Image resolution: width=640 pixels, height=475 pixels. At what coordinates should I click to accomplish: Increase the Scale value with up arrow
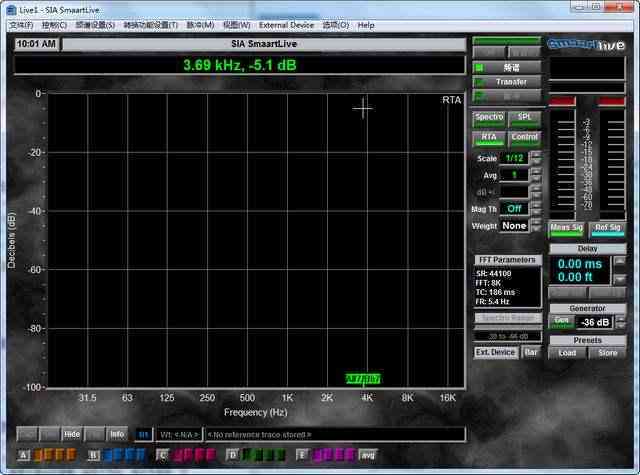coord(536,154)
